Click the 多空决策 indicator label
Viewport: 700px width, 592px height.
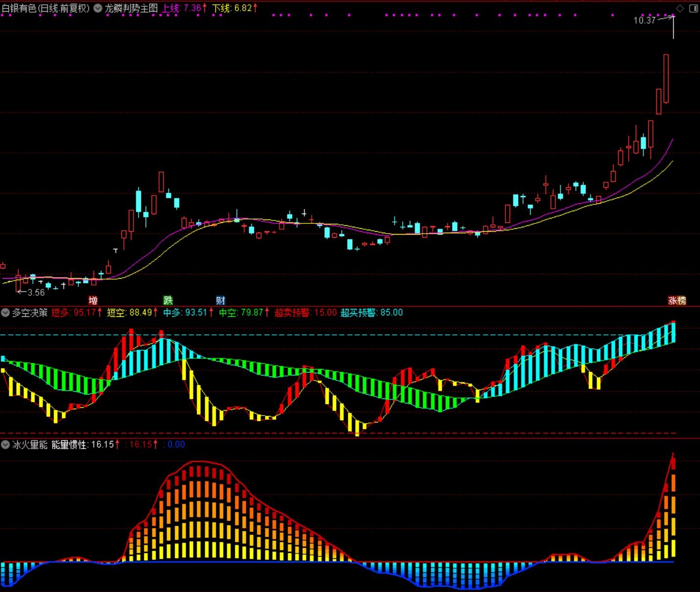[x=30, y=312]
